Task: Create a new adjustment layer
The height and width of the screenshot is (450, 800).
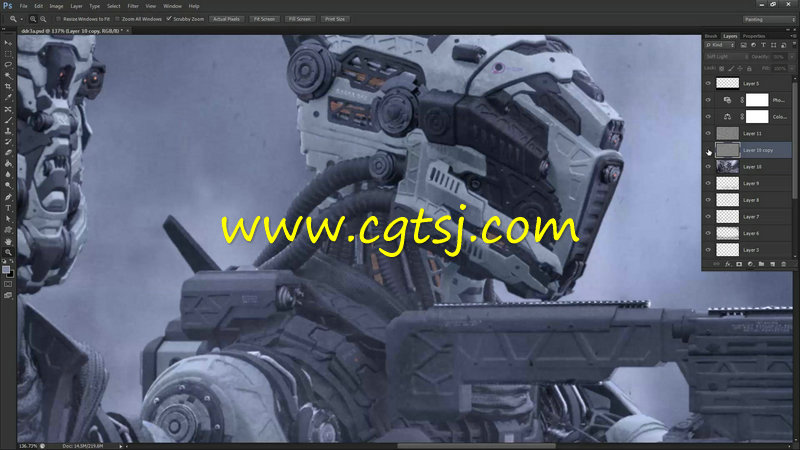Action: point(750,264)
